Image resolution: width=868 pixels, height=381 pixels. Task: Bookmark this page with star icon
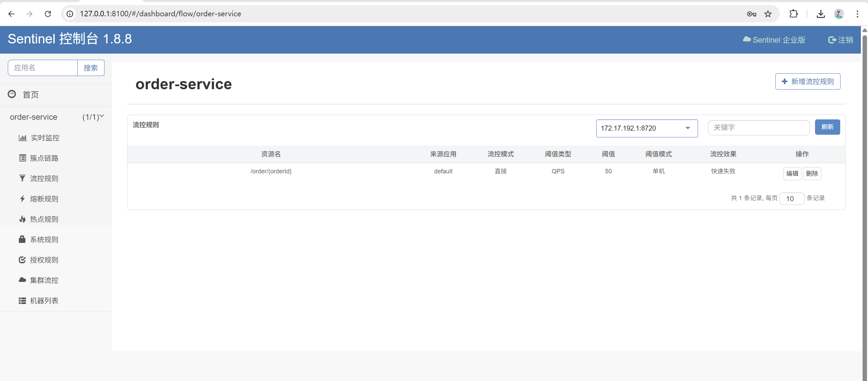(x=768, y=14)
